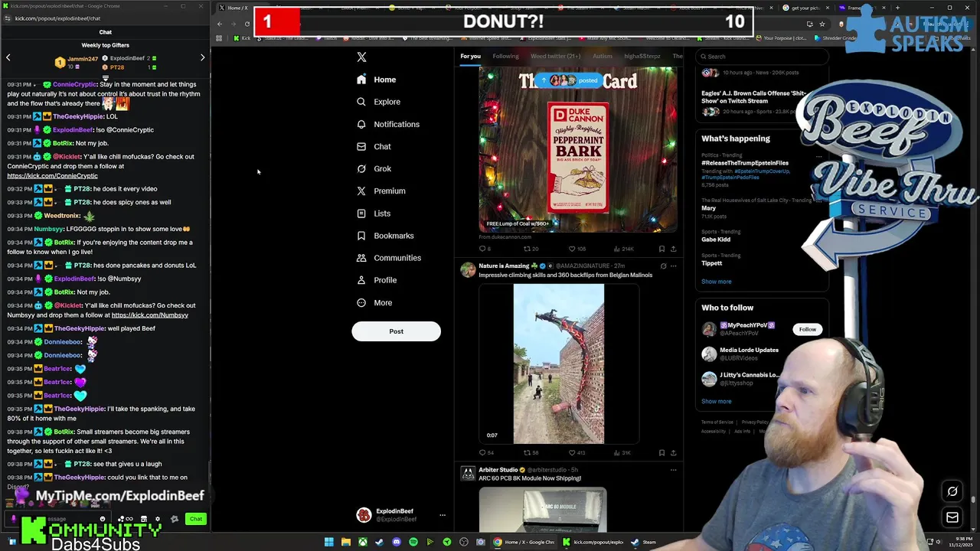Screen dimensions: 980x551
Task: Reply to the Nature is Amazing post
Action: coord(485,453)
